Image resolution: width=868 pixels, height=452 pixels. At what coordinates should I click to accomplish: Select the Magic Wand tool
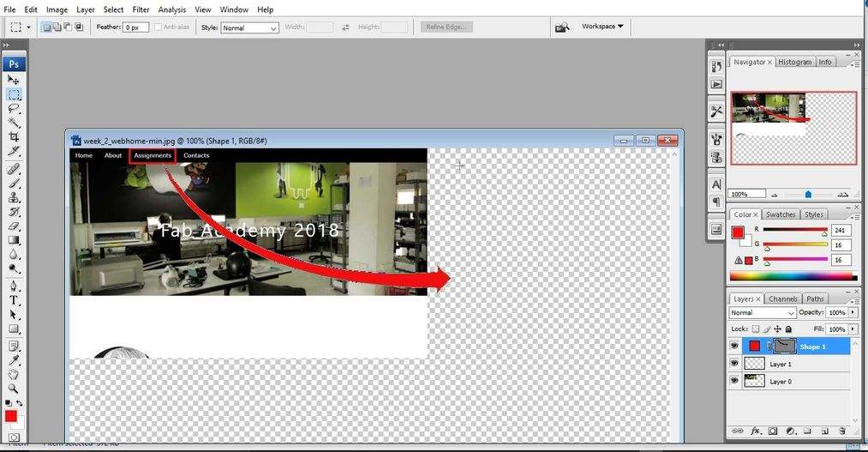point(14,123)
